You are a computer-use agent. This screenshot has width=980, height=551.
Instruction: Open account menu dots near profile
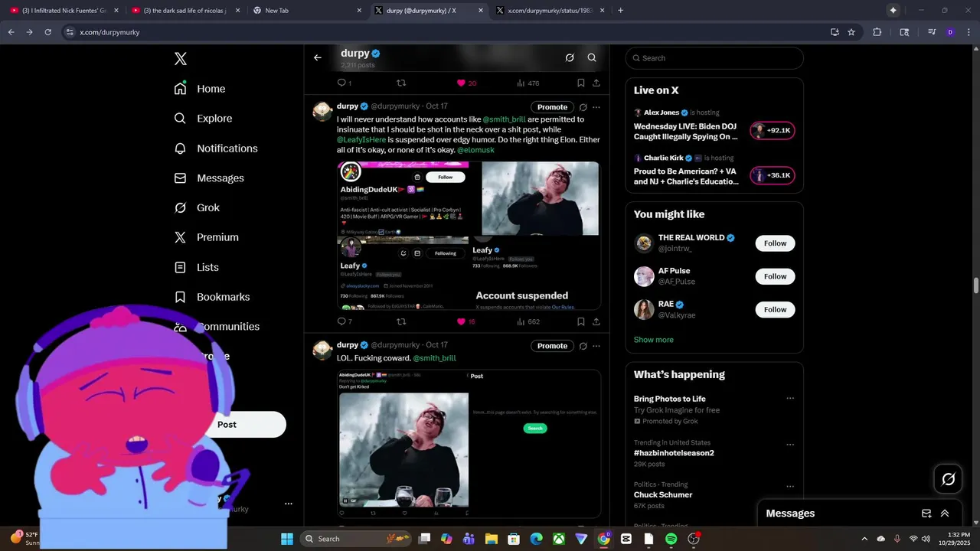click(289, 504)
